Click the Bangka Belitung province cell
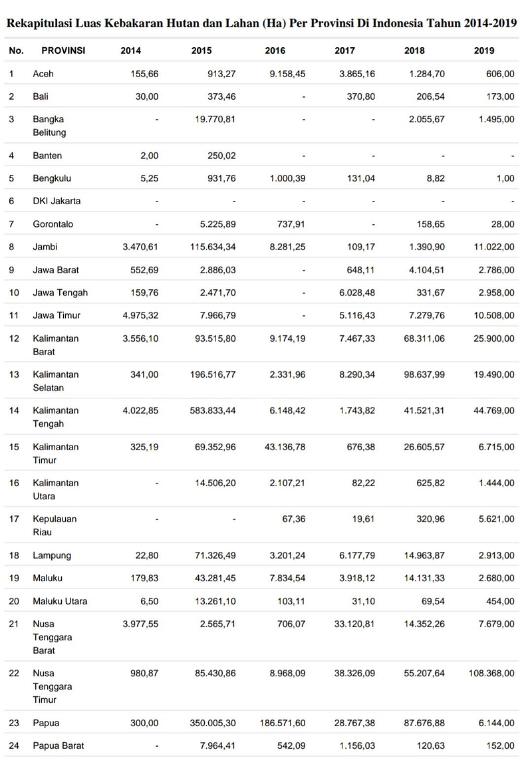Image resolution: width=532 pixels, height=780 pixels. tap(49, 126)
